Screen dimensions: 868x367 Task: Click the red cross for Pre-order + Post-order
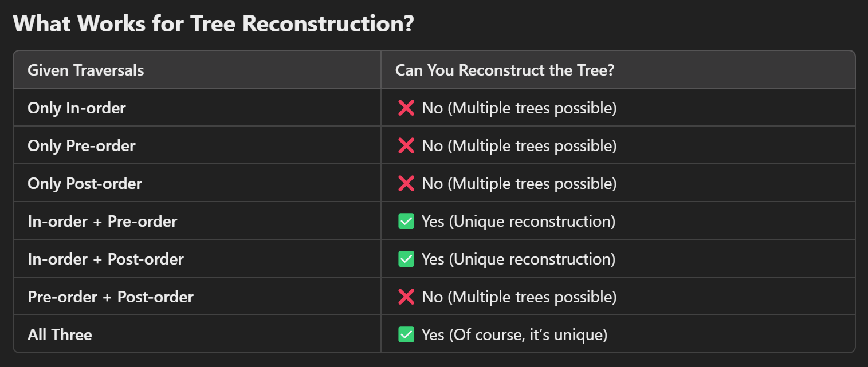click(406, 297)
